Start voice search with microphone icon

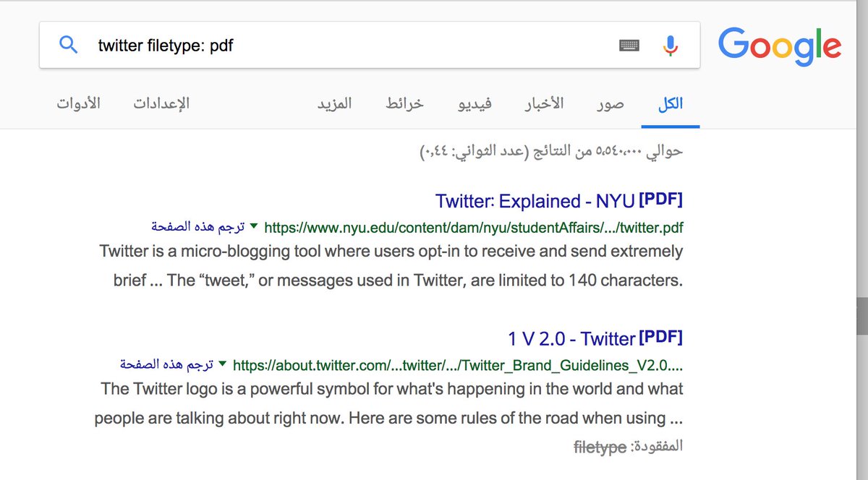pyautogui.click(x=671, y=46)
